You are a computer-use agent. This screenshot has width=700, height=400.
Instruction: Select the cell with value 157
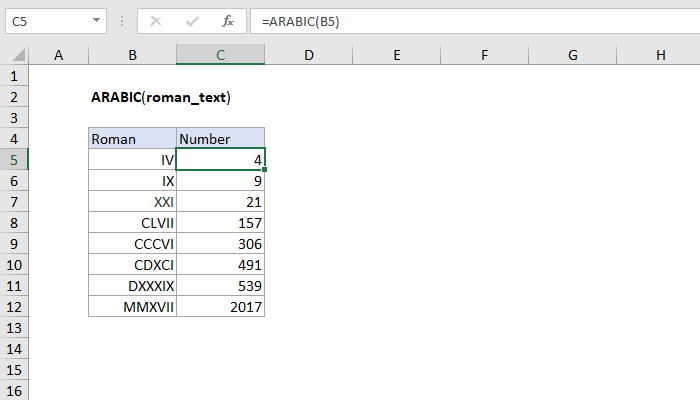221,223
